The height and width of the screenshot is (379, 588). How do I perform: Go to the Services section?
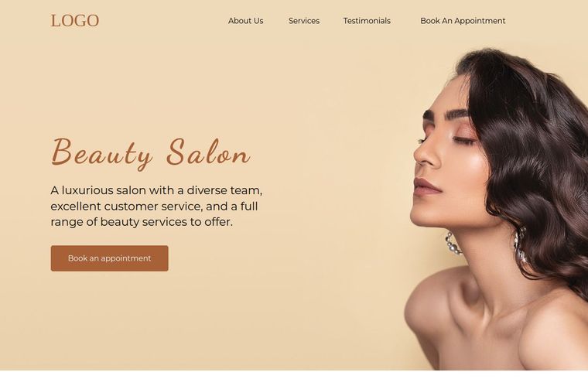click(304, 21)
